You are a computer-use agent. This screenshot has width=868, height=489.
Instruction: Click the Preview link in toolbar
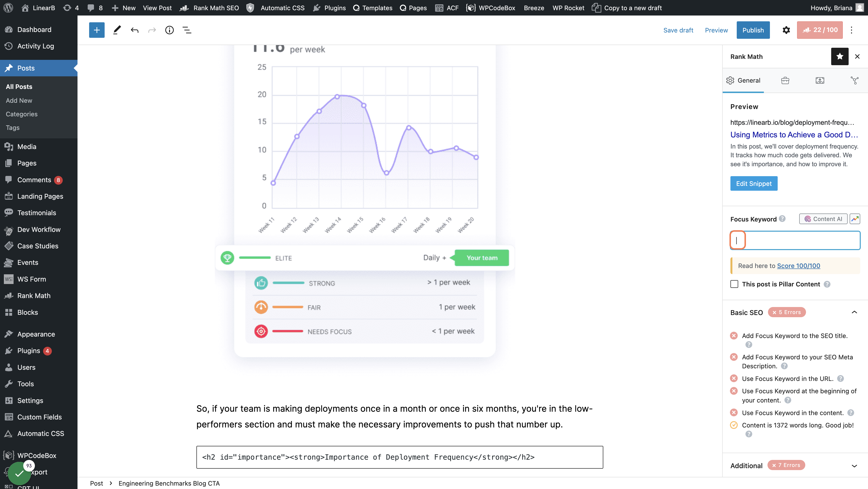click(716, 30)
